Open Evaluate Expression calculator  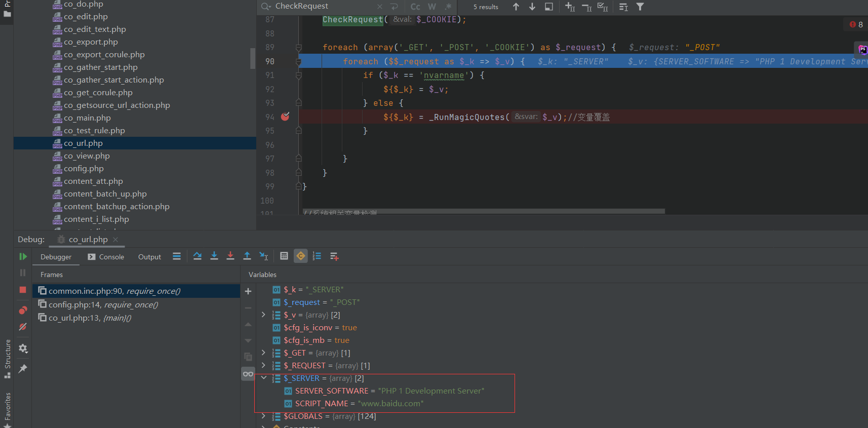[284, 256]
